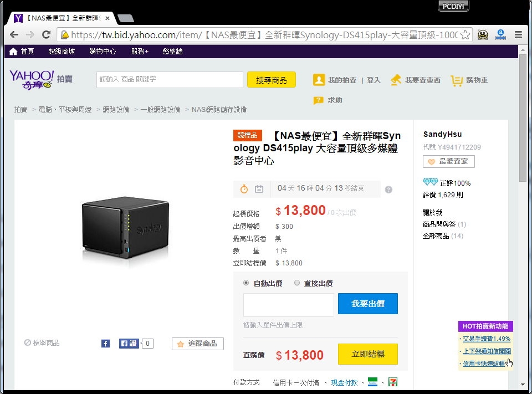This screenshot has width=532, height=394.
Task: Click the browser forward arrow
Action: click(30, 34)
